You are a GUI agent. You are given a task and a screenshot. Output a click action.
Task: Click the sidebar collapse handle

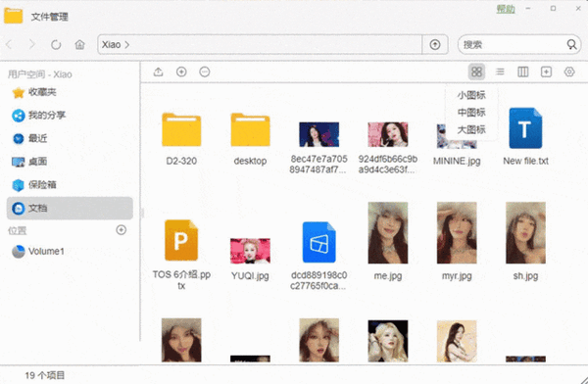(x=142, y=213)
